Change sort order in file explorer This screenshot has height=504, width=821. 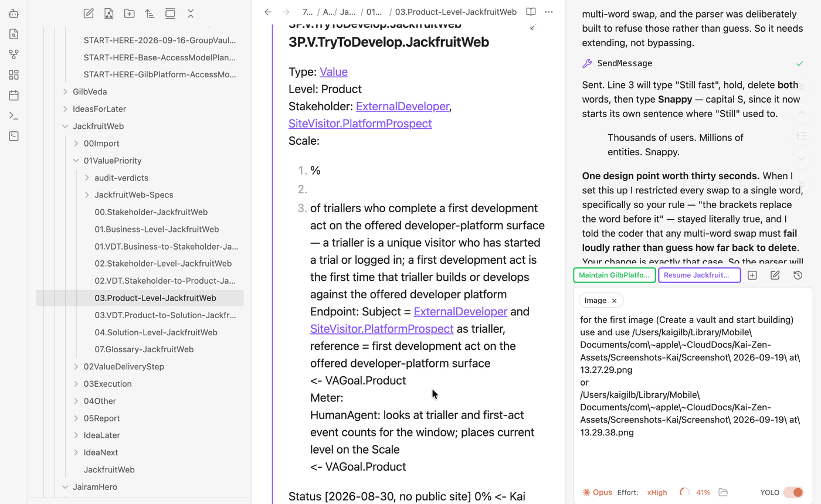[150, 13]
